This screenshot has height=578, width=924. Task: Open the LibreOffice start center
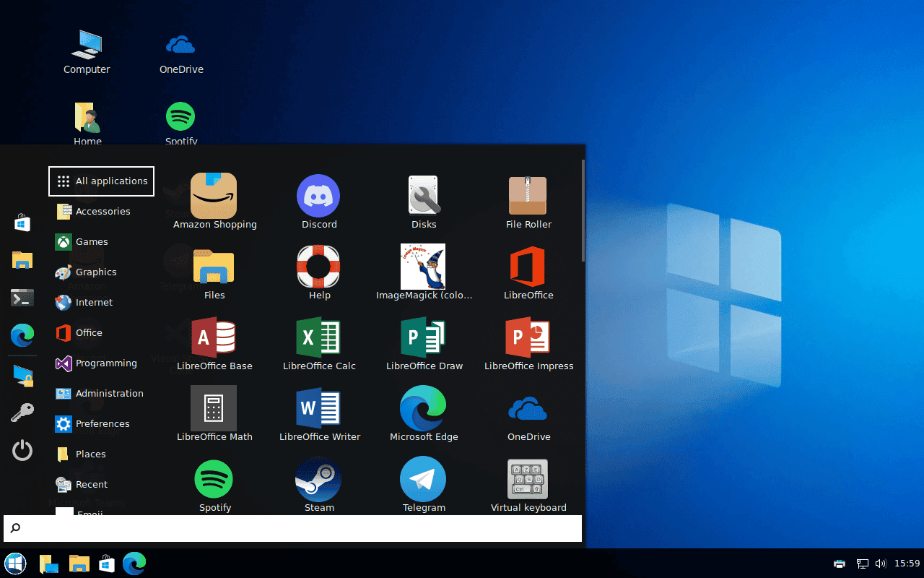pyautogui.click(x=528, y=272)
